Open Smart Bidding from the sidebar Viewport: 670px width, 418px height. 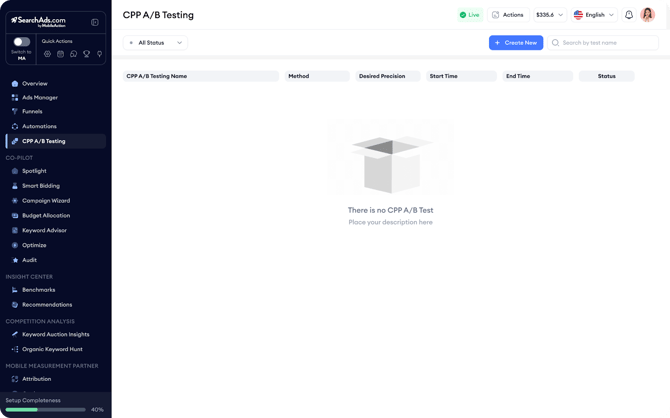coord(41,186)
